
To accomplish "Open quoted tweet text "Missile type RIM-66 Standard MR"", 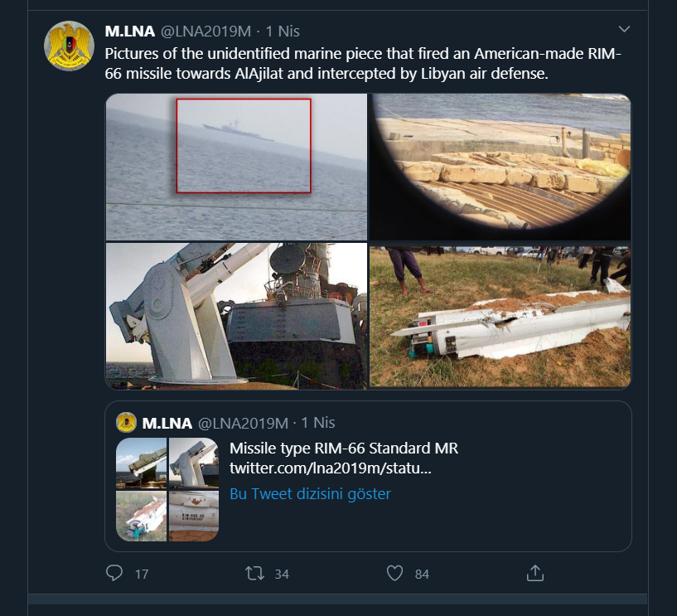I will pyautogui.click(x=344, y=449).
